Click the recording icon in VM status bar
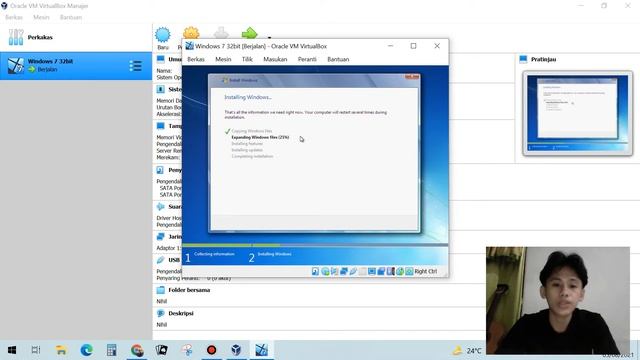 [381, 271]
